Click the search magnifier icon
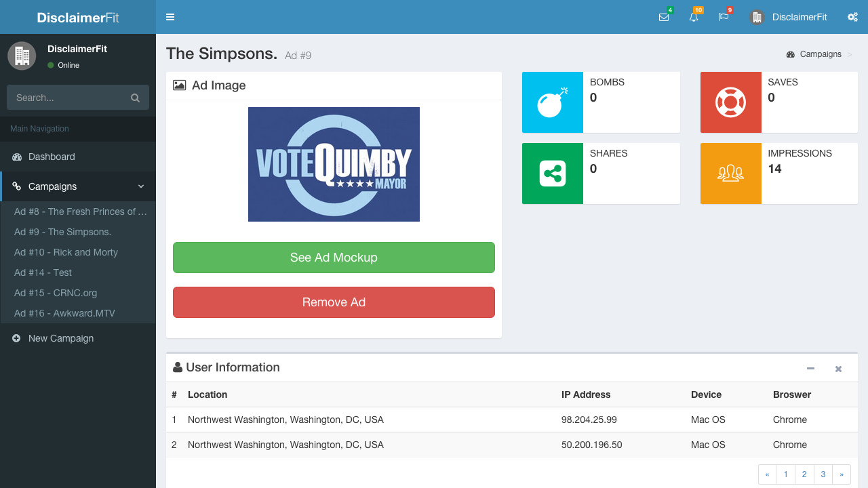 (135, 98)
